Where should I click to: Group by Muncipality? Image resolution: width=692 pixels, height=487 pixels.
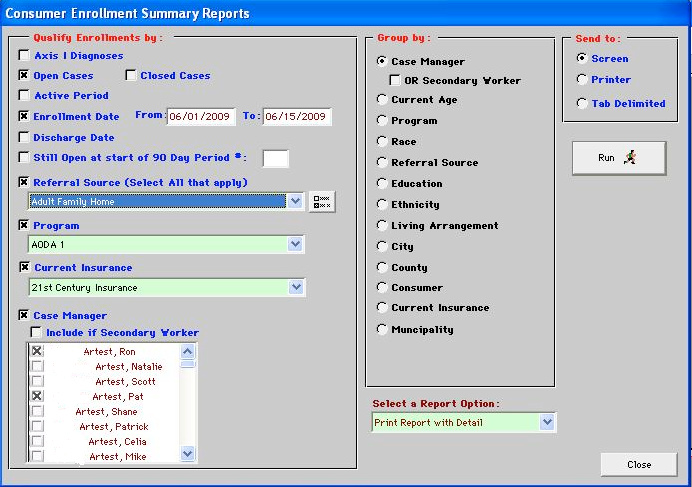click(x=382, y=329)
